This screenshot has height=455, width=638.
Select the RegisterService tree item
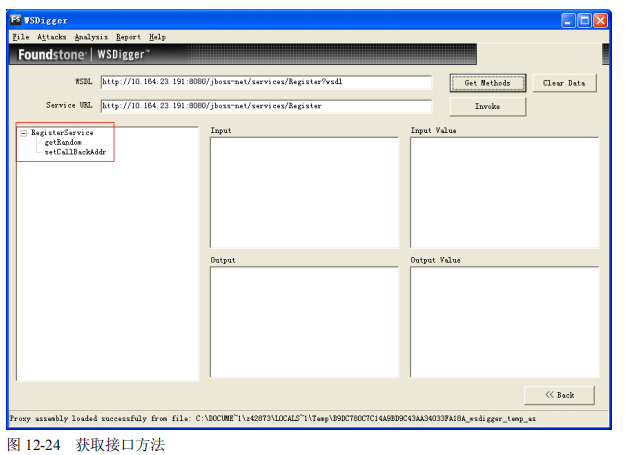click(x=62, y=133)
